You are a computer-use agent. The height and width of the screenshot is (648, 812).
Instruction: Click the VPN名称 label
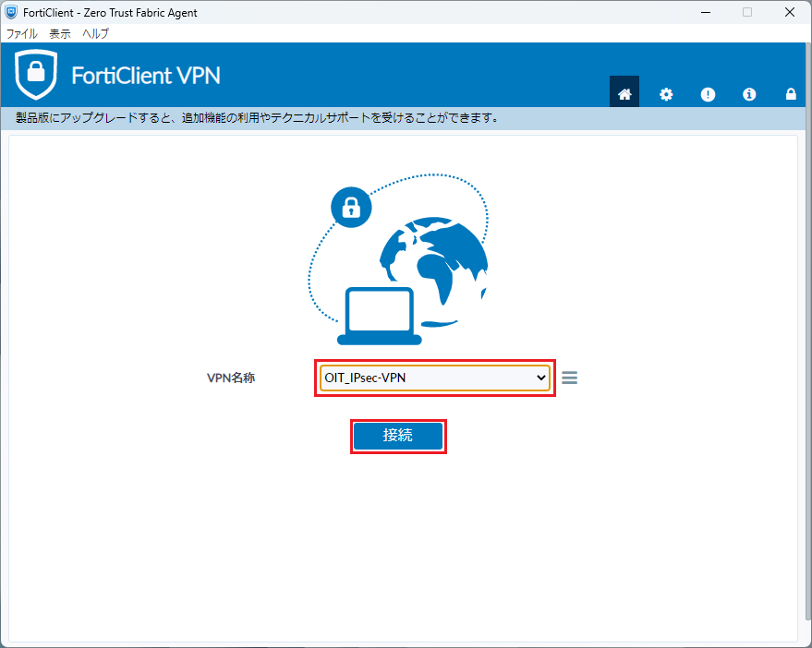231,378
